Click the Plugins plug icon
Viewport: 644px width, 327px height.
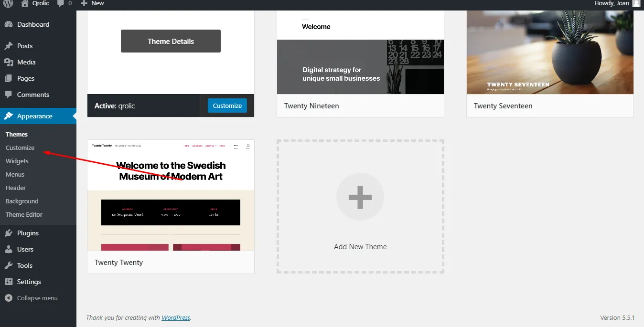pos(8,233)
